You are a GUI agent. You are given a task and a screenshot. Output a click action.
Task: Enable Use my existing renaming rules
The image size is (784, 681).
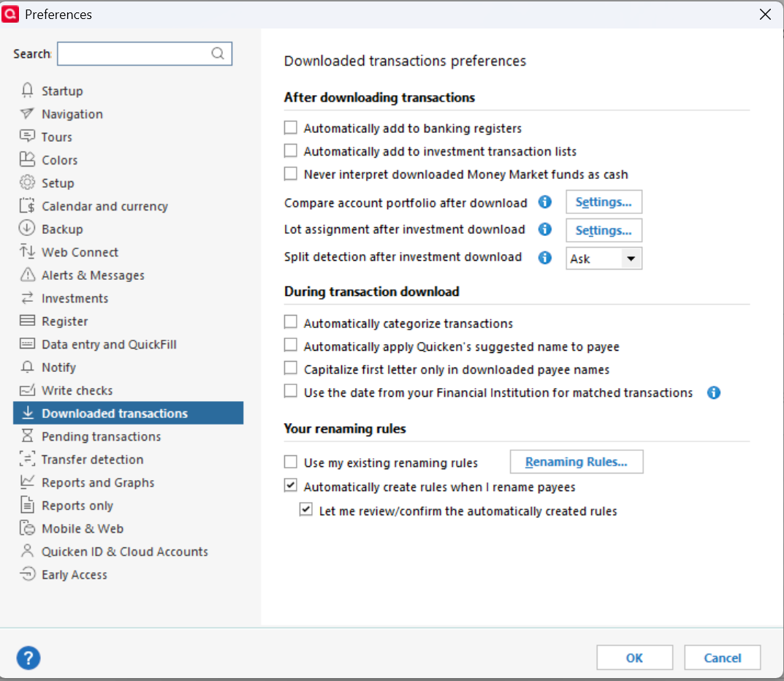pyautogui.click(x=291, y=462)
